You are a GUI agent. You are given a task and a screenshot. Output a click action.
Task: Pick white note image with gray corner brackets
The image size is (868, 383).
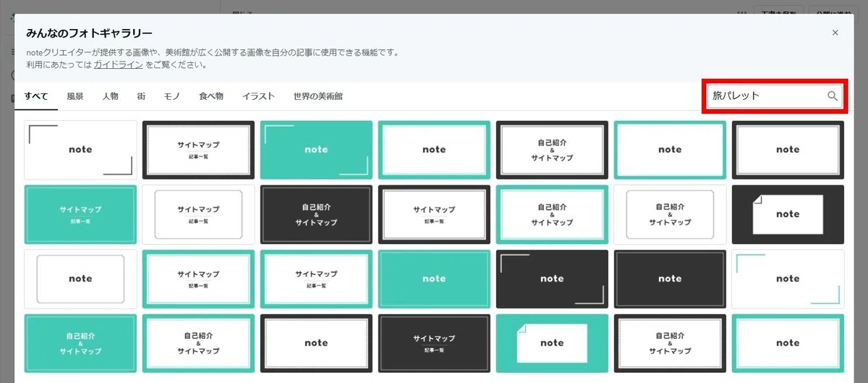tap(80, 150)
